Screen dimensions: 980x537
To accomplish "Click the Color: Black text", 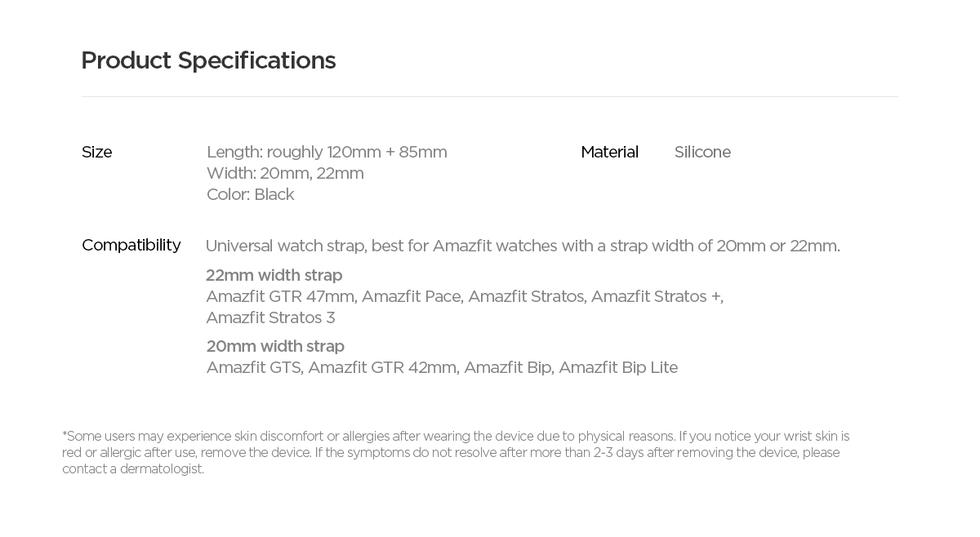I will coord(250,194).
